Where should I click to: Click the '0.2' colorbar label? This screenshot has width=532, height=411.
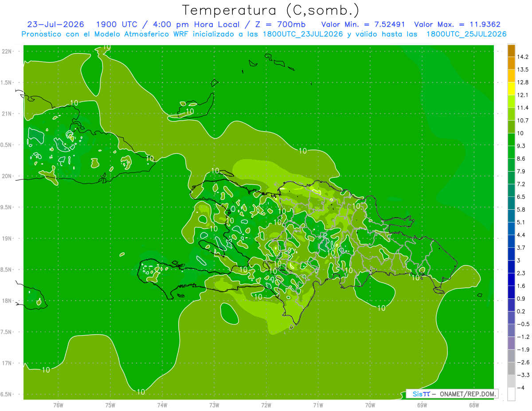click(522, 312)
